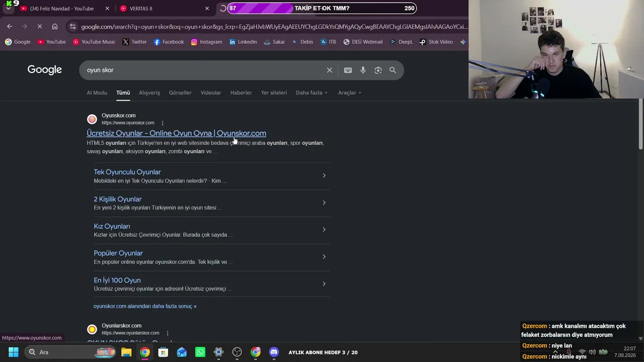
Task: Open the three-dot menu beside Oyunskor.com result
Action: [163, 123]
